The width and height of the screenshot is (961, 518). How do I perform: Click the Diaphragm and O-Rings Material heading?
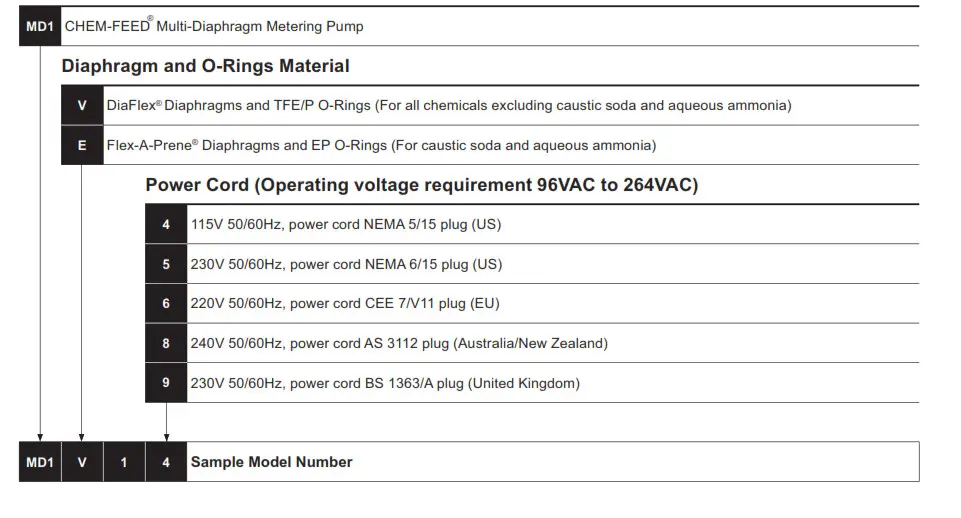pyautogui.click(x=205, y=67)
